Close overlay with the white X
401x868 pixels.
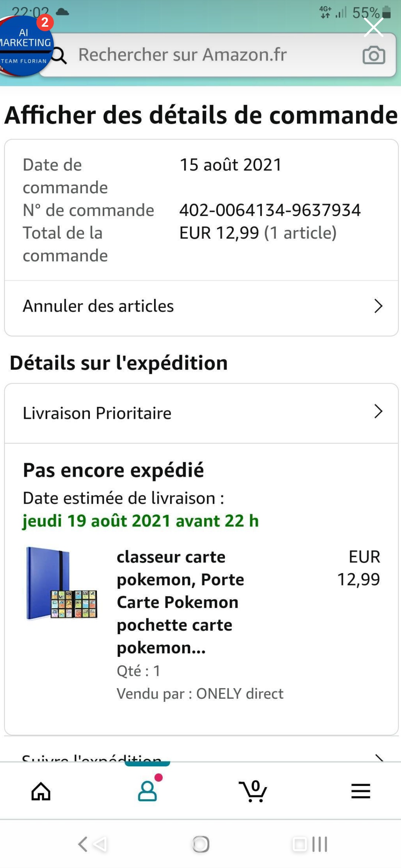point(373,27)
